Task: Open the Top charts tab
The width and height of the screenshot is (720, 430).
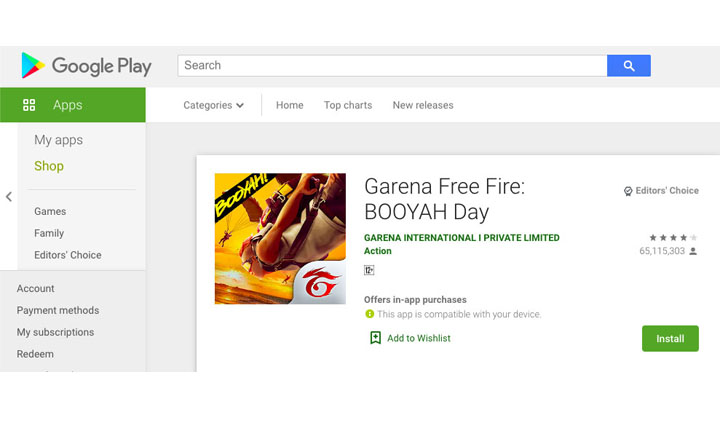Action: click(347, 105)
